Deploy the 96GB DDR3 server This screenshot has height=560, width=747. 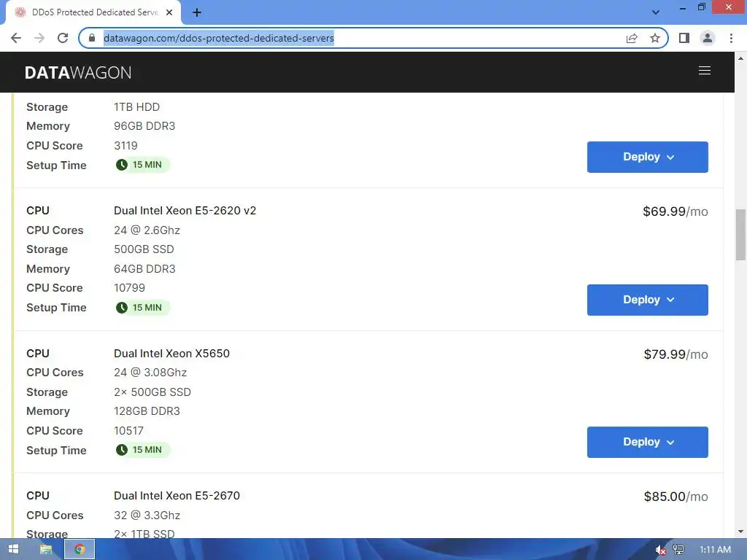click(648, 157)
